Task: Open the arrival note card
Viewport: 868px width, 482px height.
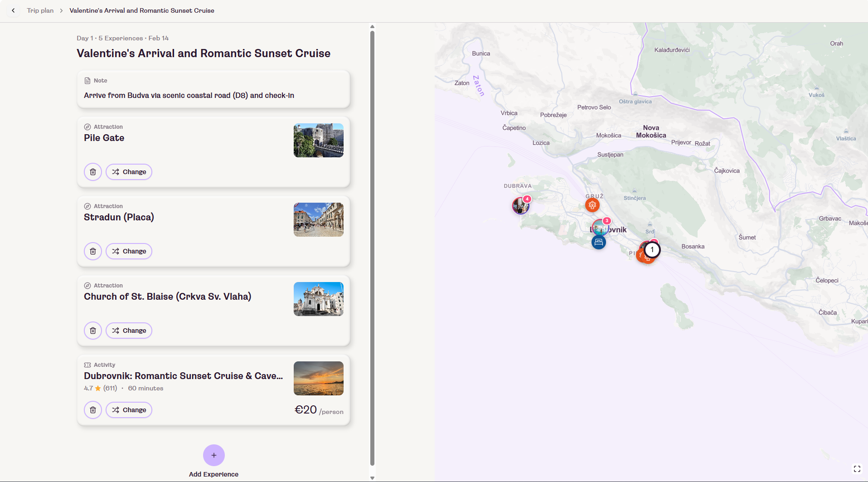Action: tap(213, 89)
